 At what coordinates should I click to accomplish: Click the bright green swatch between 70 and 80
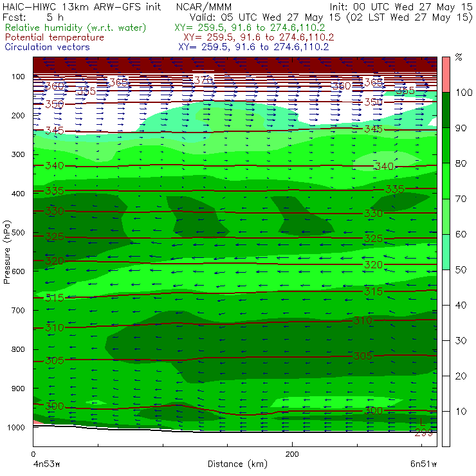(x=446, y=181)
